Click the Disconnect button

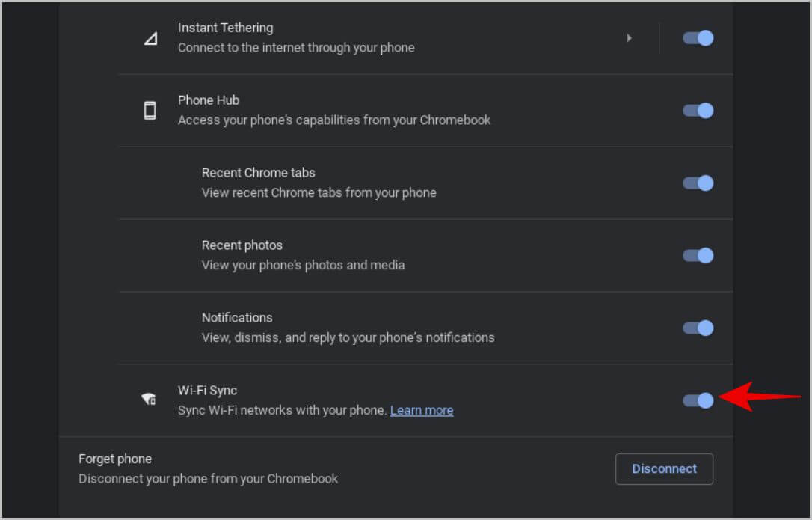[x=664, y=468]
